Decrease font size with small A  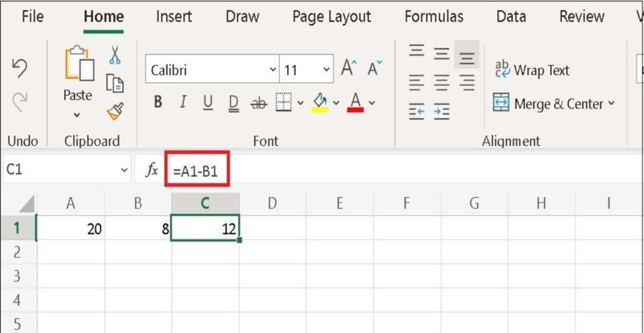click(x=375, y=69)
